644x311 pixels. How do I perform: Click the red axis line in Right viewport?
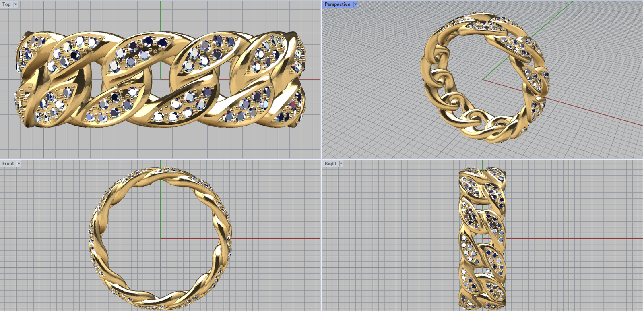(x=572, y=238)
